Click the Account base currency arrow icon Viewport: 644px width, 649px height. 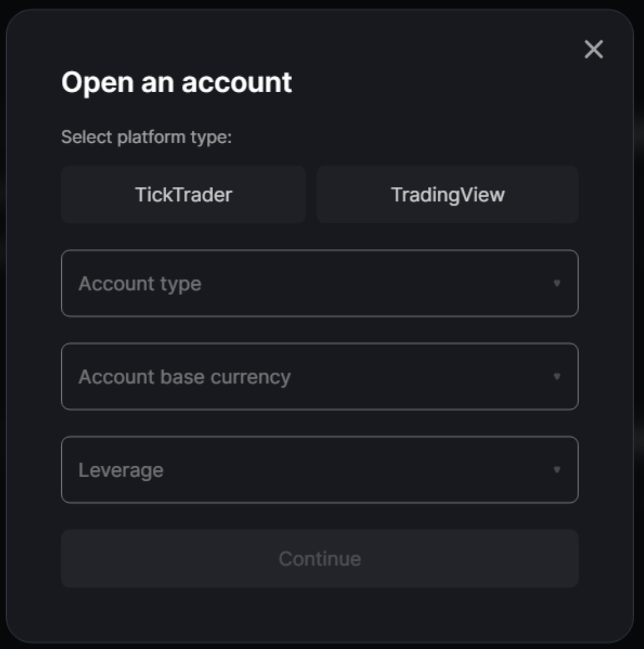click(557, 376)
